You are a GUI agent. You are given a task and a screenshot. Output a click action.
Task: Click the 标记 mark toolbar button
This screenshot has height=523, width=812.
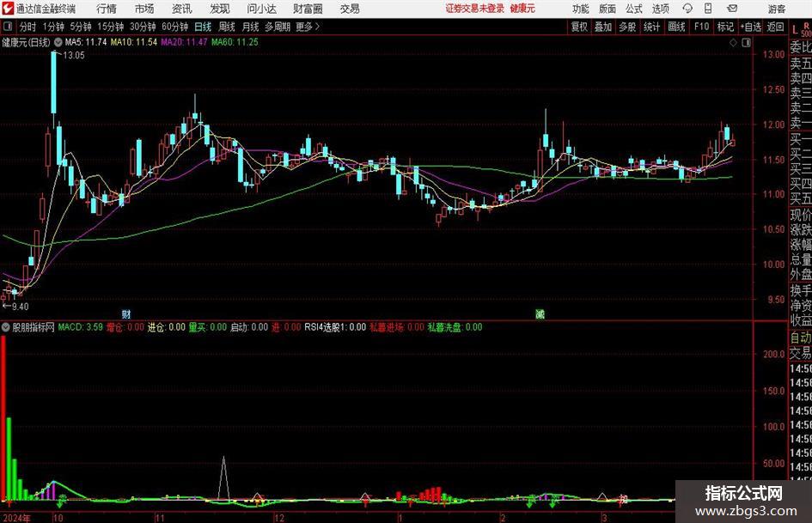click(725, 27)
